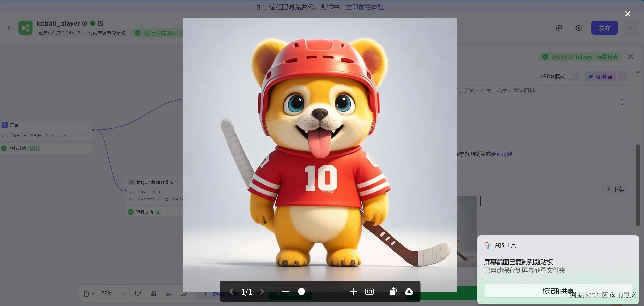The width and height of the screenshot is (644, 306).
Task: Click the duplicate workflow icon in header
Action: click(559, 28)
